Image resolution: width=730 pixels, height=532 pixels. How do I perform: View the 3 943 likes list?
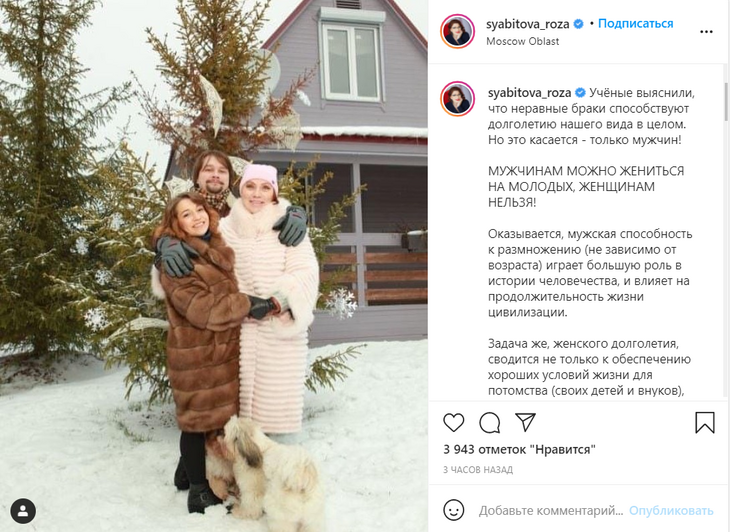pyautogui.click(x=519, y=450)
